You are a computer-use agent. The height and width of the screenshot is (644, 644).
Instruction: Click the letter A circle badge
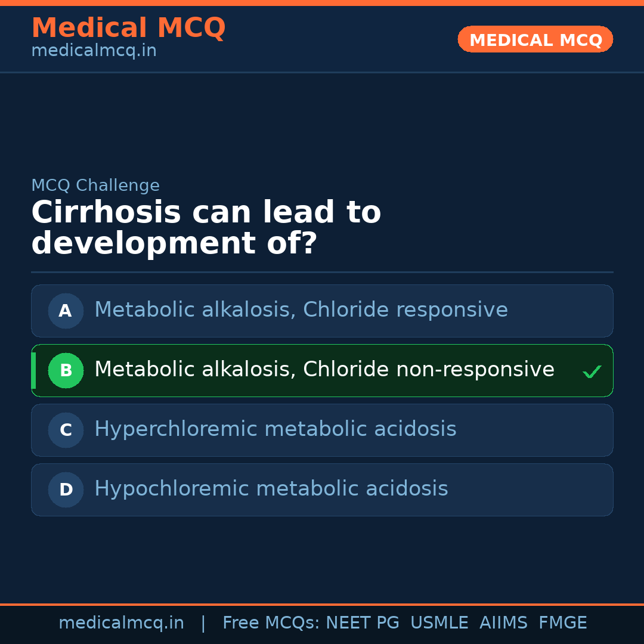(66, 311)
